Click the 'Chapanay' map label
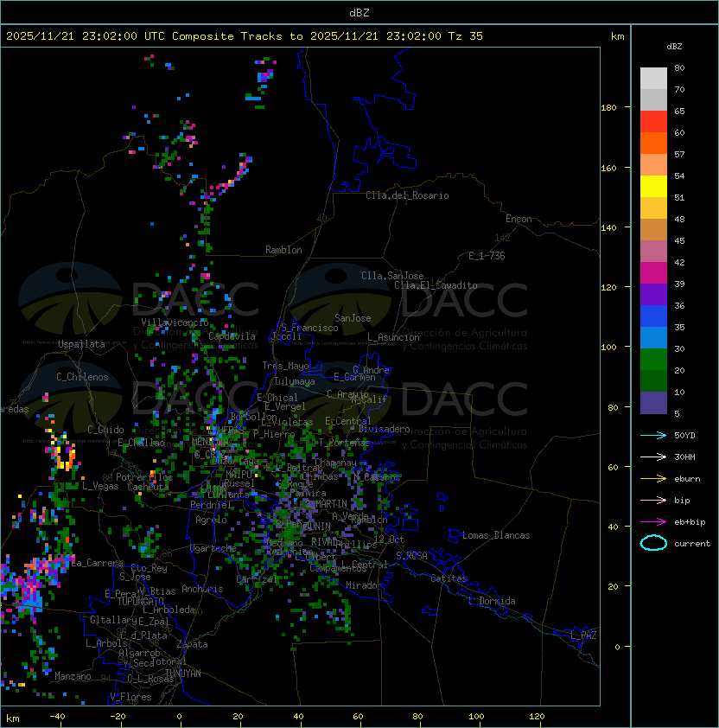 click(x=335, y=463)
